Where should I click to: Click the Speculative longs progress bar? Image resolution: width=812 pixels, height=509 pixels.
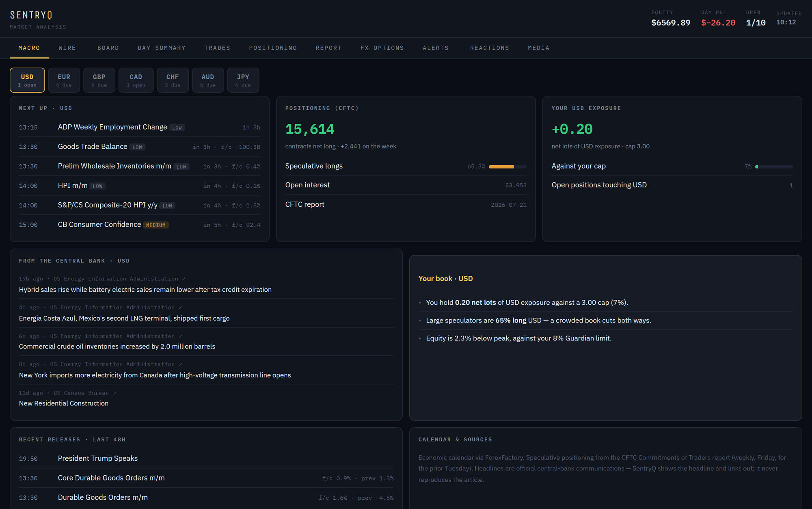(508, 167)
